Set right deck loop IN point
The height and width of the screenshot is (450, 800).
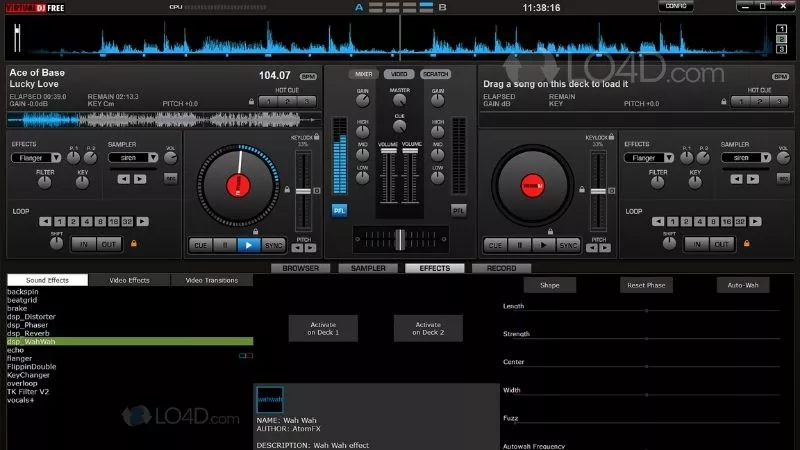point(696,244)
